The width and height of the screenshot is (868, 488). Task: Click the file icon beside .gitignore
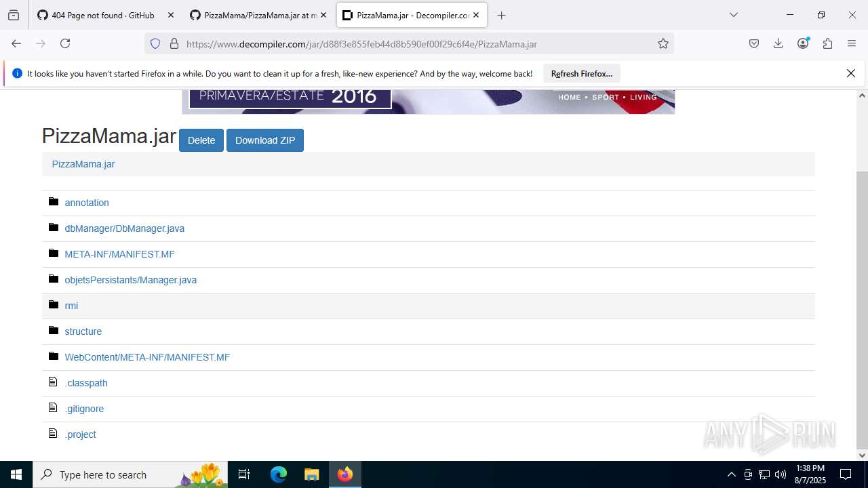[x=53, y=408]
